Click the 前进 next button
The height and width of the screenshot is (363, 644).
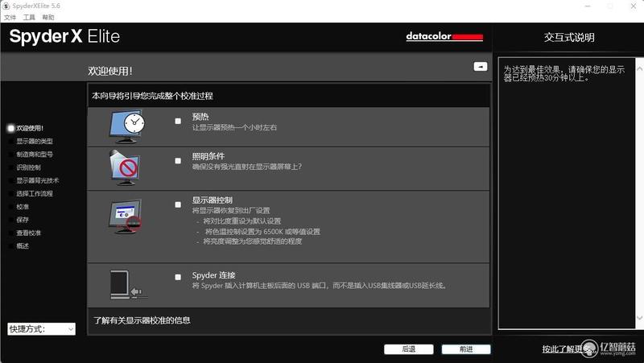pyautogui.click(x=466, y=349)
